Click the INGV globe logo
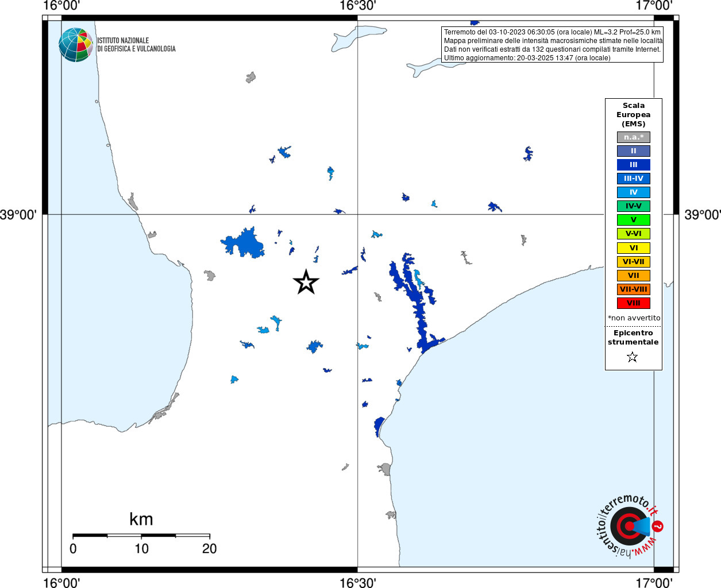The width and height of the screenshot is (721, 588). coord(75,44)
